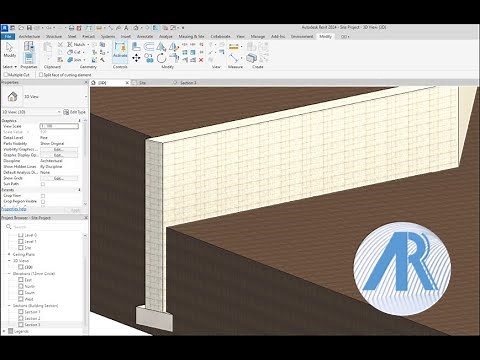Click the Project Browser search field

click(x=42, y=227)
